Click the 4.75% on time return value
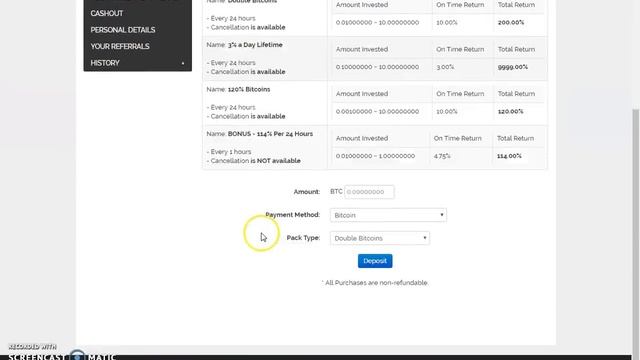 pyautogui.click(x=442, y=156)
